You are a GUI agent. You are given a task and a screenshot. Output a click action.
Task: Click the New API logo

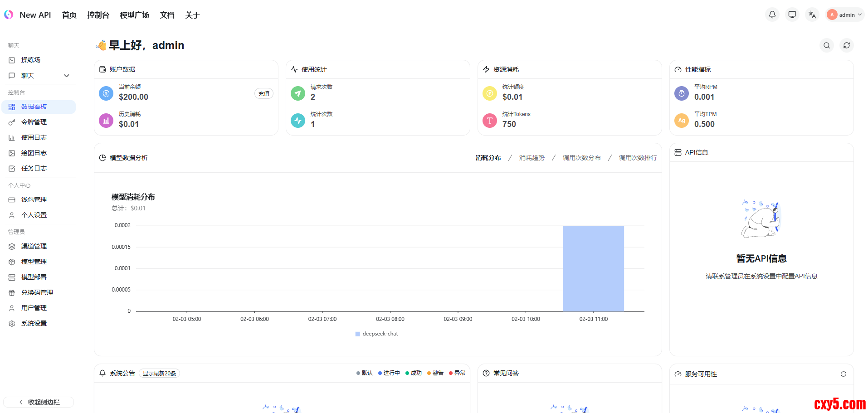tap(9, 15)
